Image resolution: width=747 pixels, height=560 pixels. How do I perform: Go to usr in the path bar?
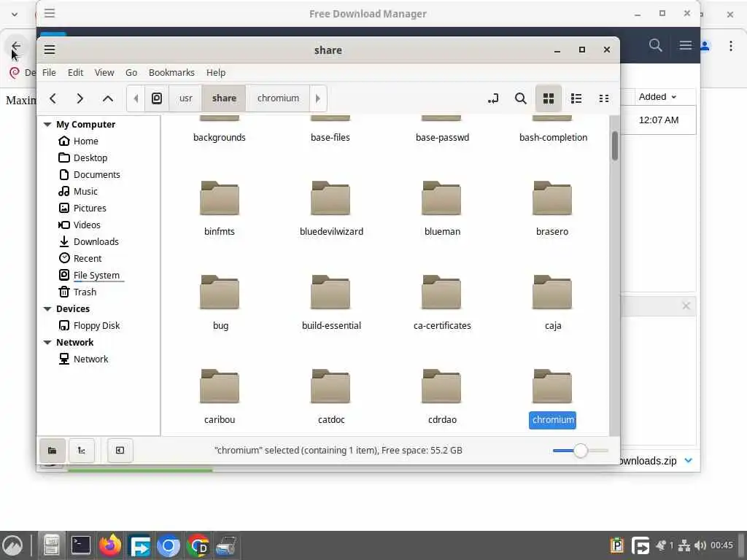pos(185,98)
